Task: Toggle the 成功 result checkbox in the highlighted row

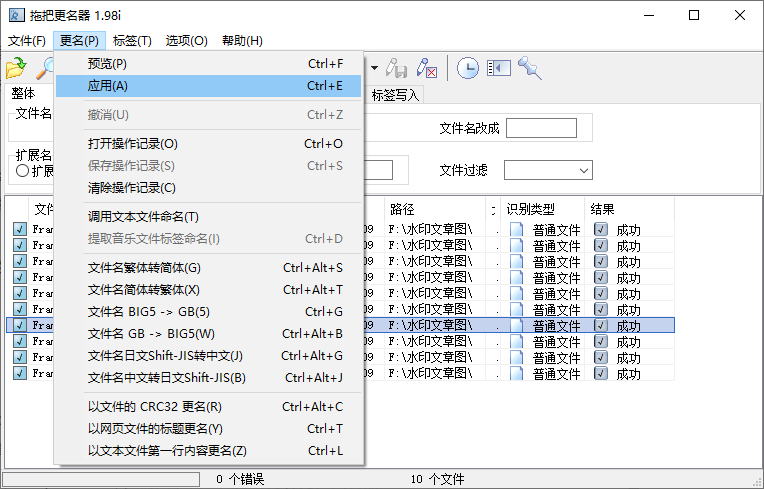Action: [x=601, y=325]
